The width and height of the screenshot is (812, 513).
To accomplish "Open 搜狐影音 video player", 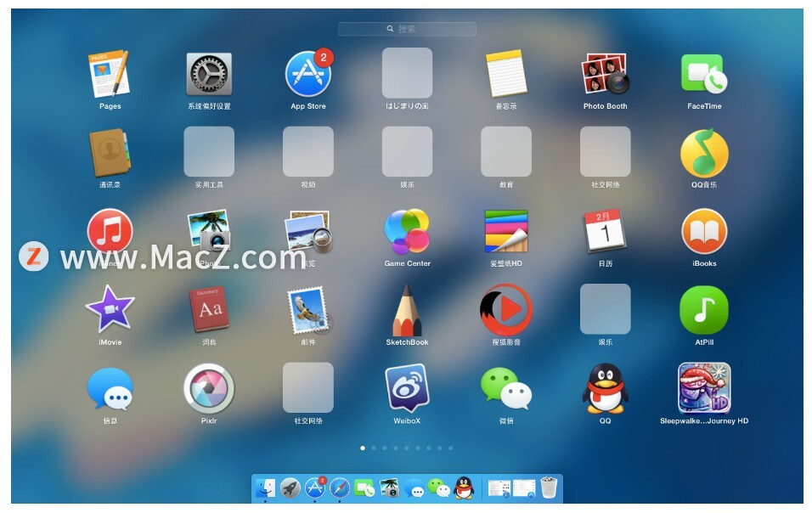I will pos(506,309).
